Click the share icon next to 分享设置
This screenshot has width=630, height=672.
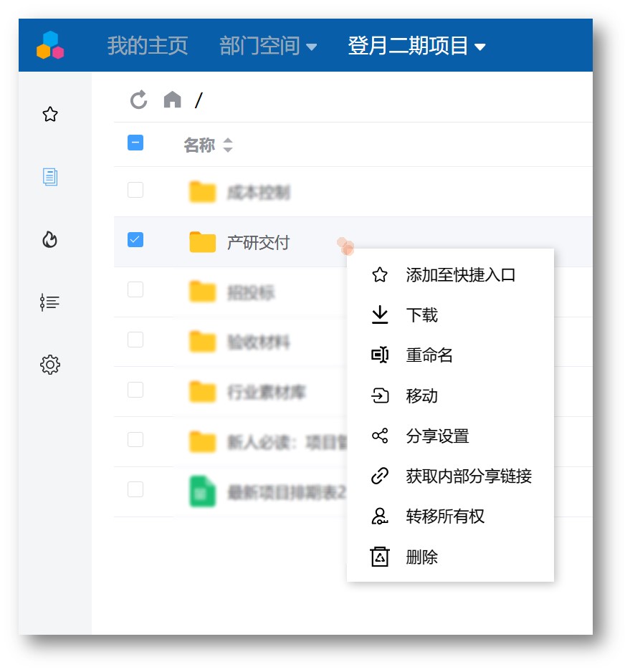coord(380,436)
